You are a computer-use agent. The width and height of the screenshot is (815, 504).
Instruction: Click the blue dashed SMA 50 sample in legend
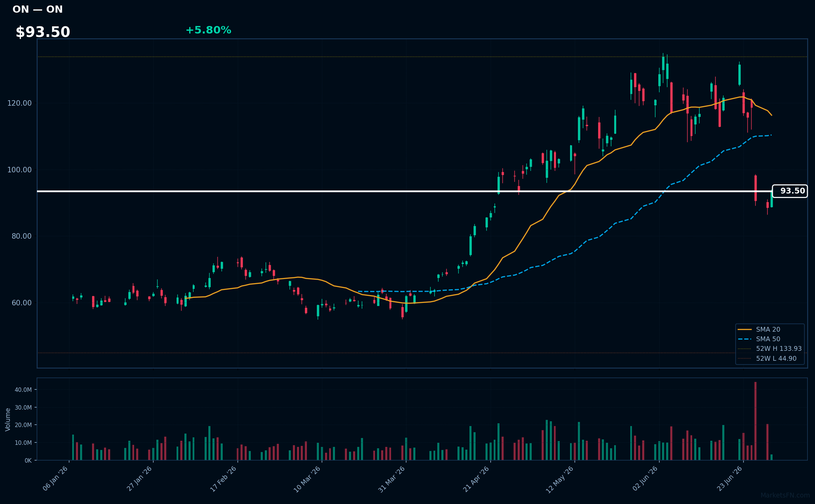pos(745,339)
